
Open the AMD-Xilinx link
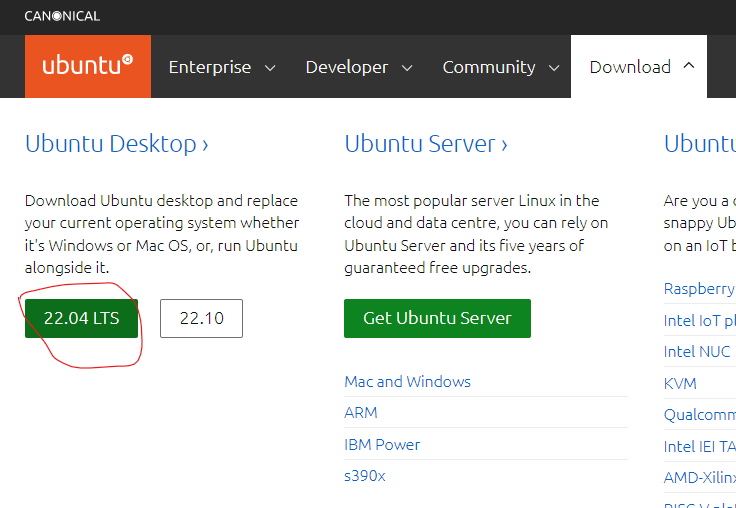(x=699, y=478)
